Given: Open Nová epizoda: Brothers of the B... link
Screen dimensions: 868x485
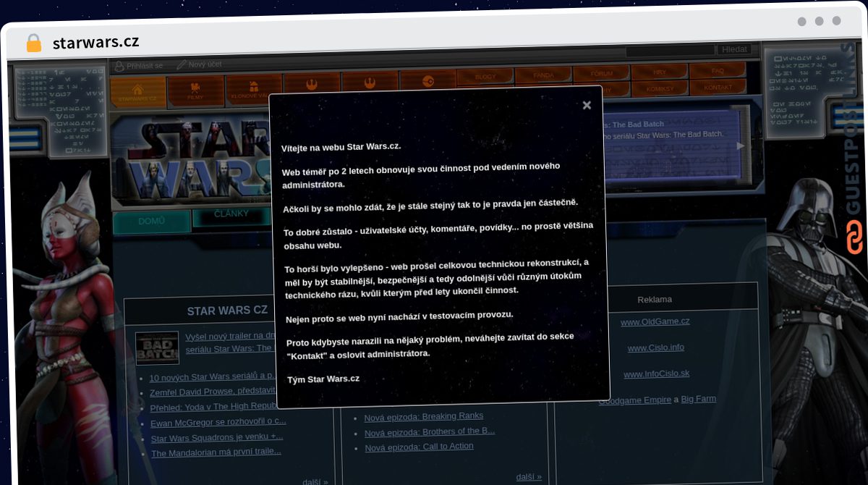Looking at the screenshot, I should click(430, 431).
